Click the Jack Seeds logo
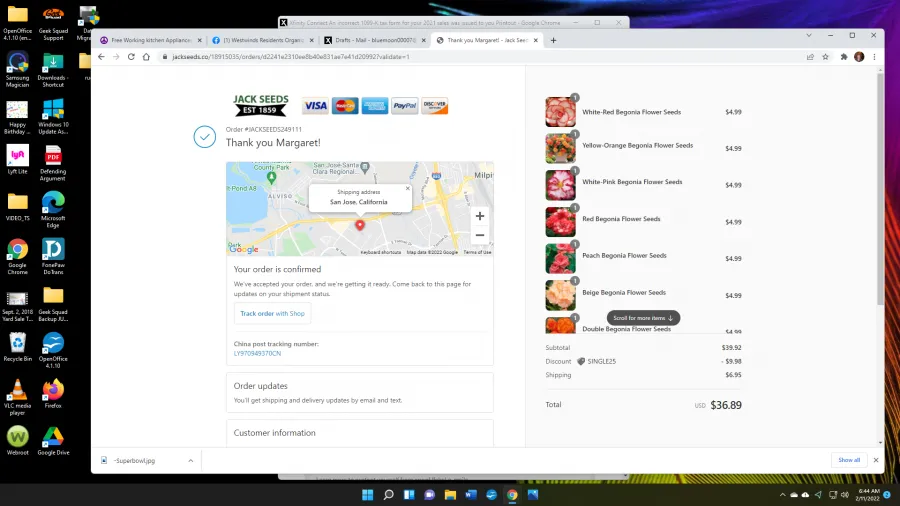The height and width of the screenshot is (506, 900). pos(260,105)
